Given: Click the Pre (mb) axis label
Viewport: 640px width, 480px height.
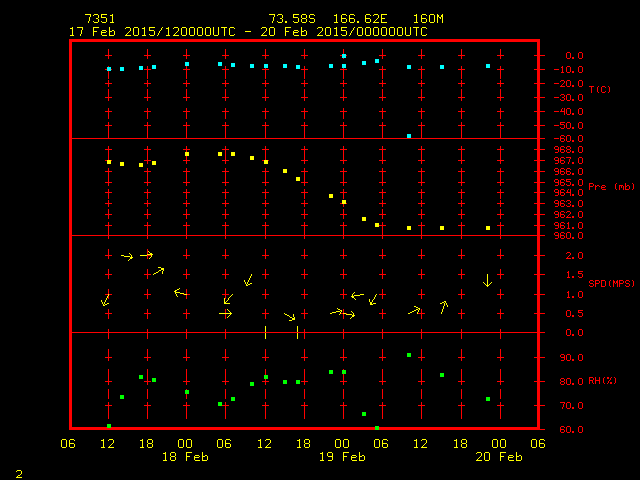Looking at the screenshot, I should pyautogui.click(x=611, y=187).
